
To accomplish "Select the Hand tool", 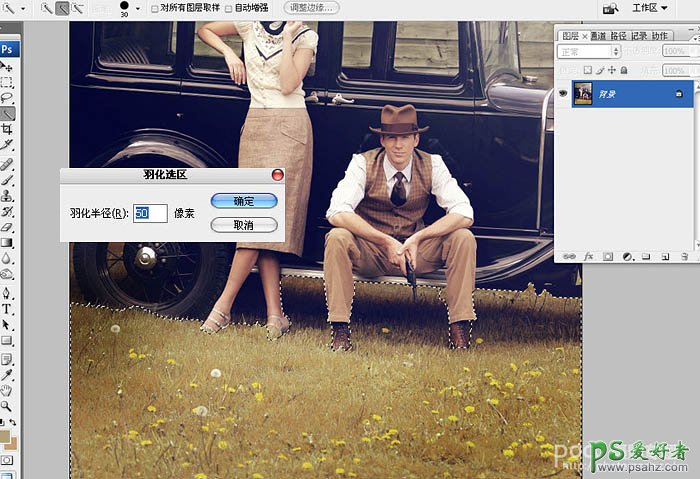I will coord(7,390).
